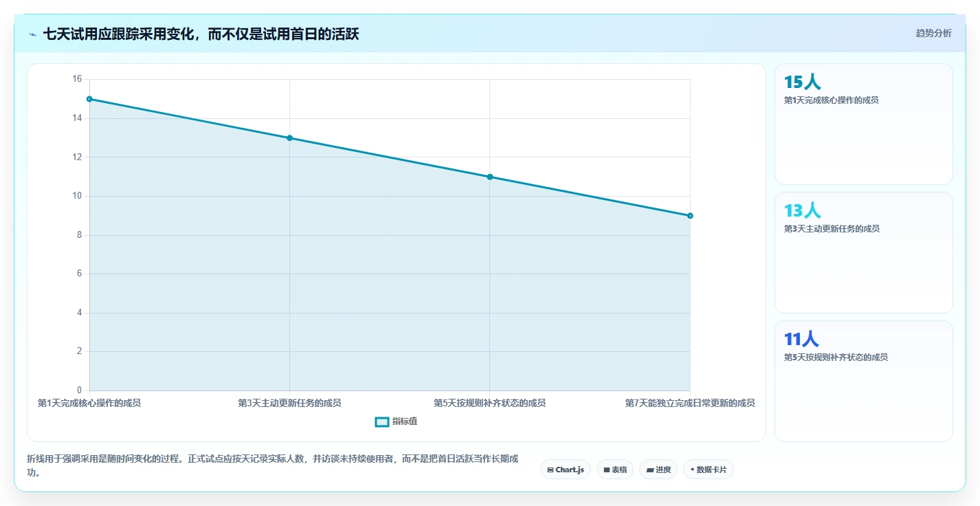Viewport: 980px width, 506px height.
Task: Click the 指标值 legend text
Action: point(405,421)
